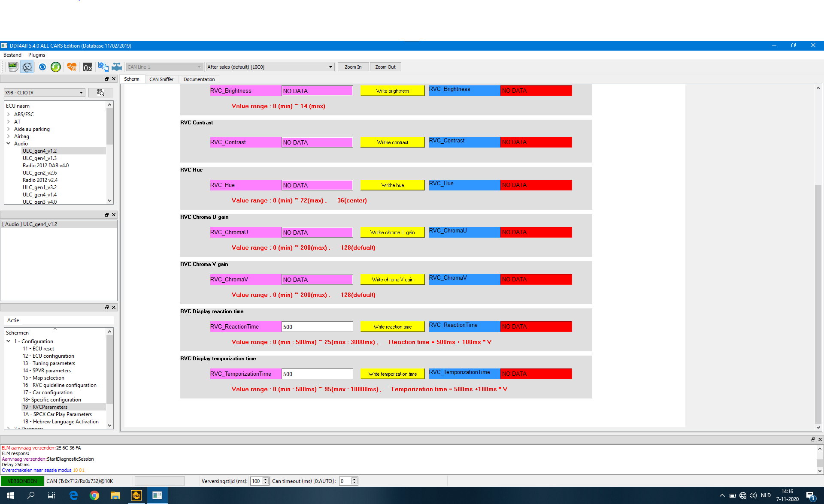This screenshot has width=824, height=504.
Task: Toggle the expert mode face icon
Action: pos(27,67)
